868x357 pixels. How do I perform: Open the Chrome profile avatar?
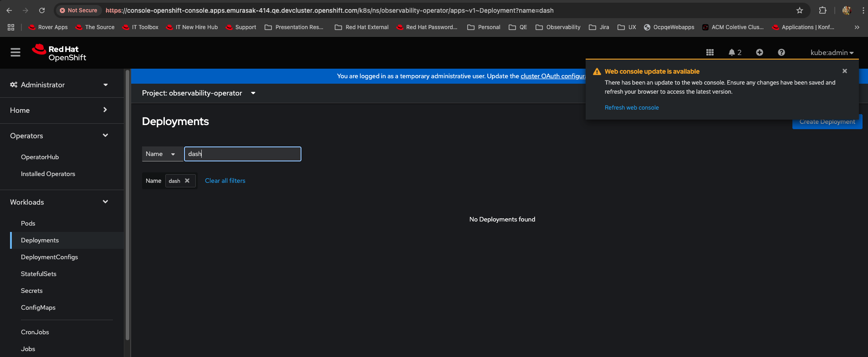pyautogui.click(x=847, y=10)
